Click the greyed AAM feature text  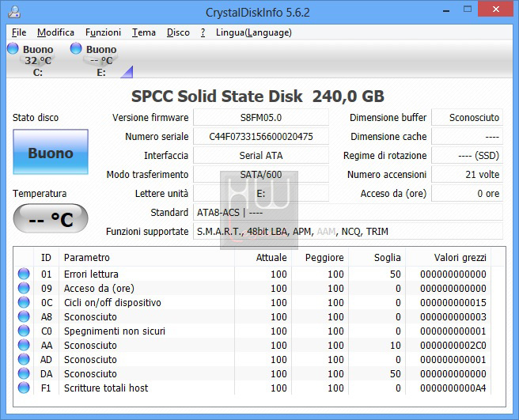point(326,231)
